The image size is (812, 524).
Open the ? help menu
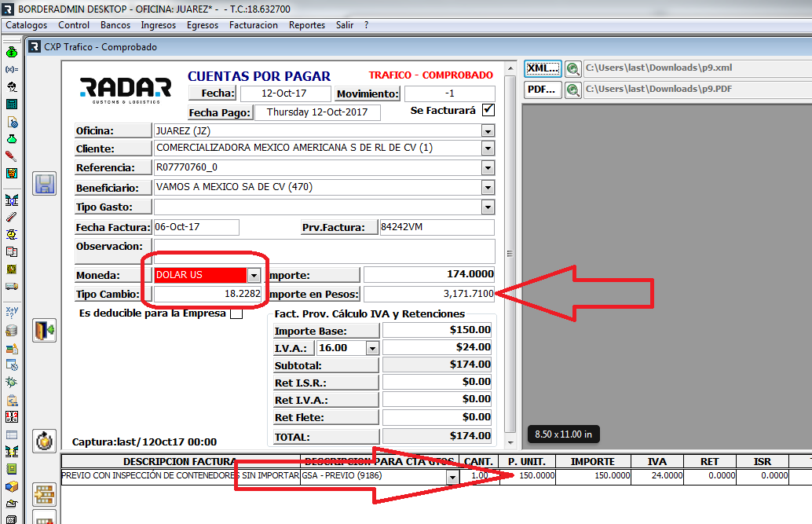click(366, 25)
